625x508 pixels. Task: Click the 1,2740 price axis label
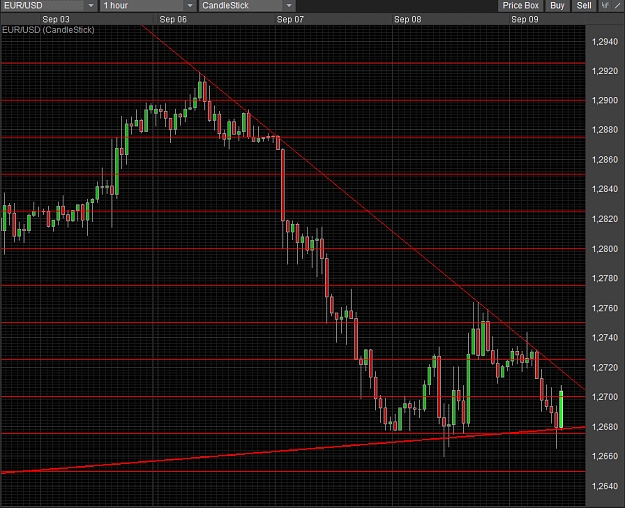605,337
